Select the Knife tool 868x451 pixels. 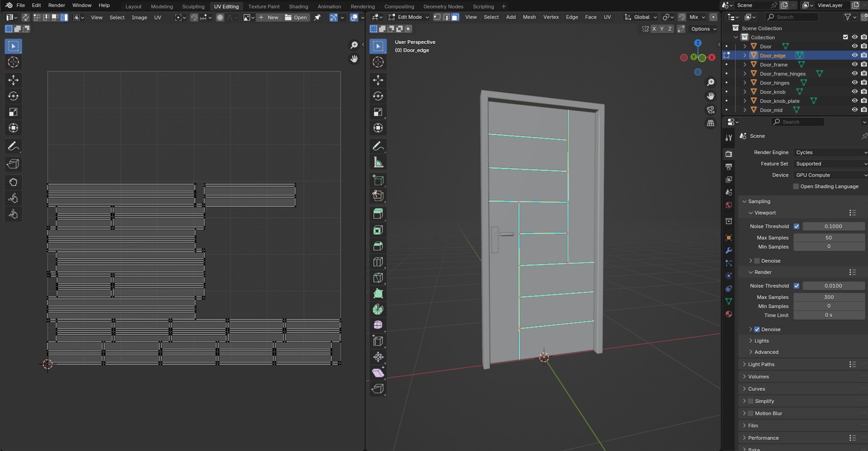point(378,277)
